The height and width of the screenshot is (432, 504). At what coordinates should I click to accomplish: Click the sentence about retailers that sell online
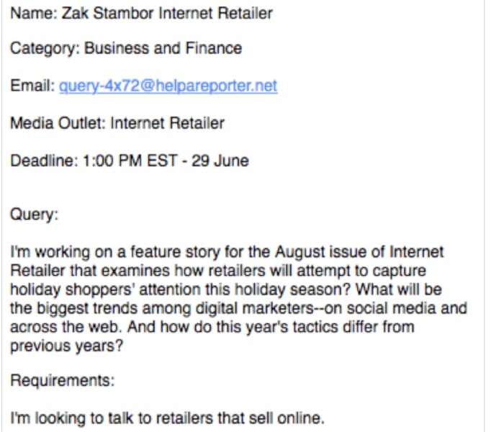click(x=168, y=418)
